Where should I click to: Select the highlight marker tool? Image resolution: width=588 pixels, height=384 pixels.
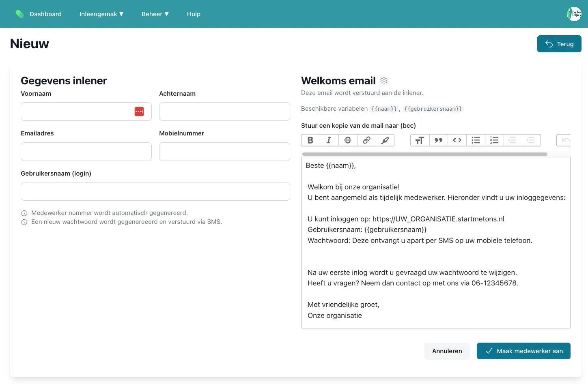click(385, 140)
